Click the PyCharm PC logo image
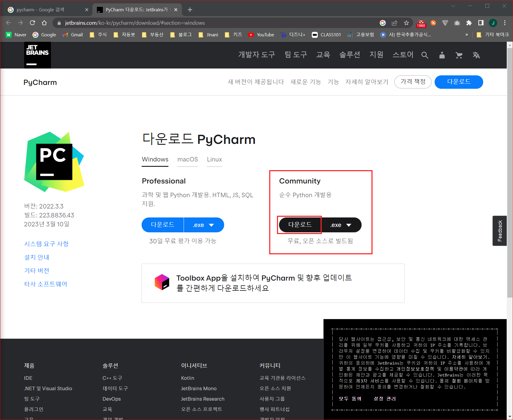Image resolution: width=513 pixels, height=420 pixels. [54, 162]
